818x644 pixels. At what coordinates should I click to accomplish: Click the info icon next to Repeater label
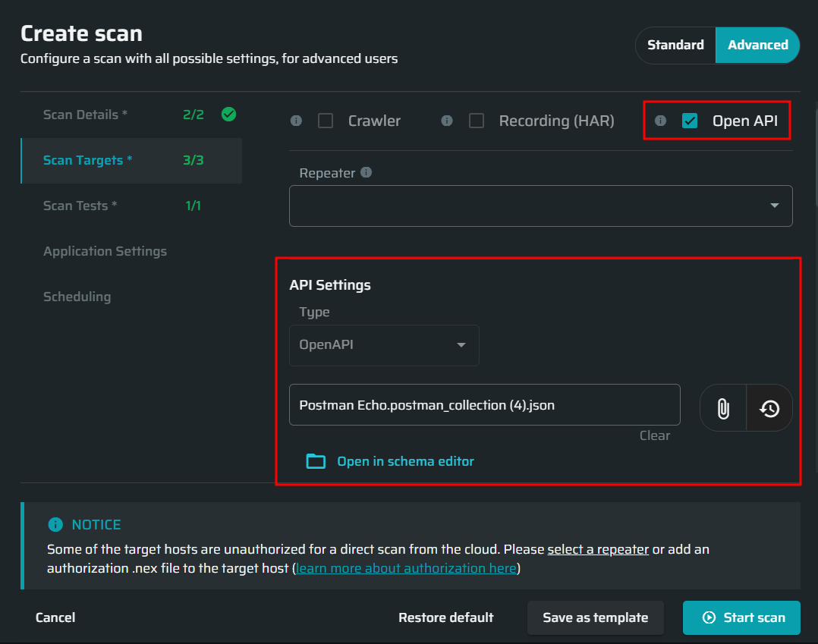coord(367,172)
